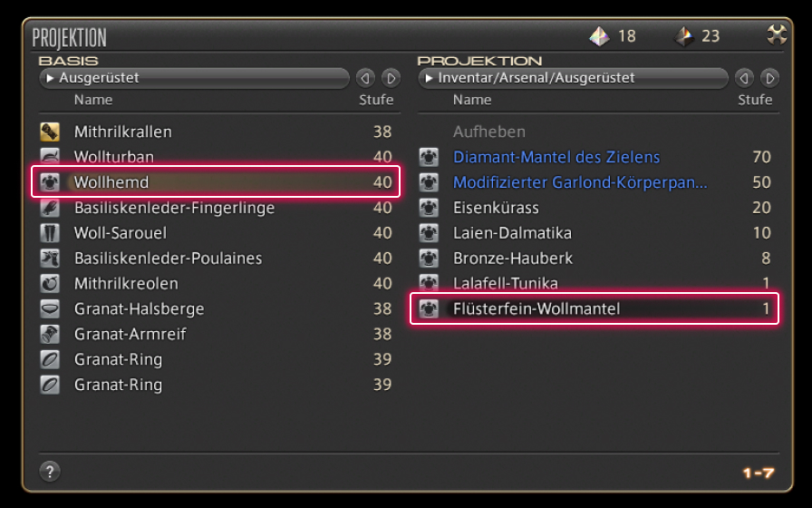
Task: Go to next Projektion list page
Action: (x=769, y=78)
